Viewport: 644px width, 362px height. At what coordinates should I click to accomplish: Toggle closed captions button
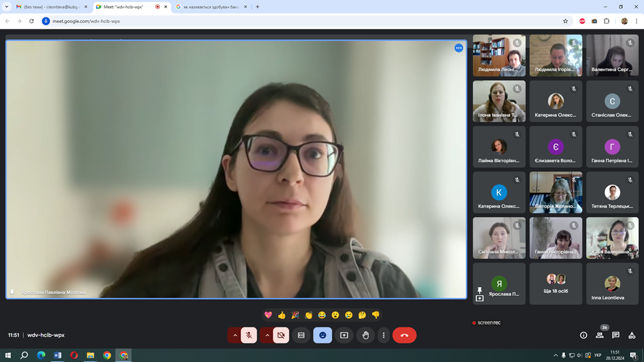[301, 335]
